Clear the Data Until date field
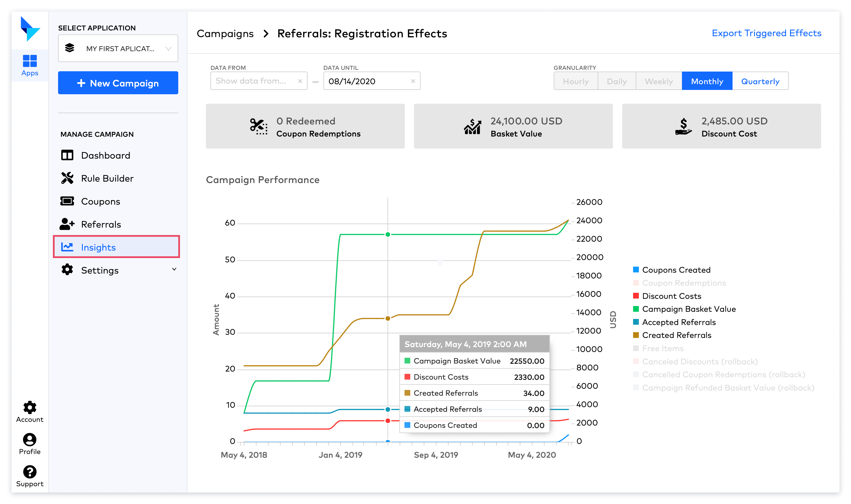 [413, 81]
